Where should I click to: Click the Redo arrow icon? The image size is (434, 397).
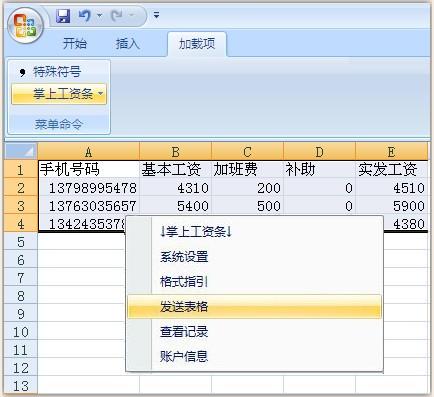pos(117,15)
